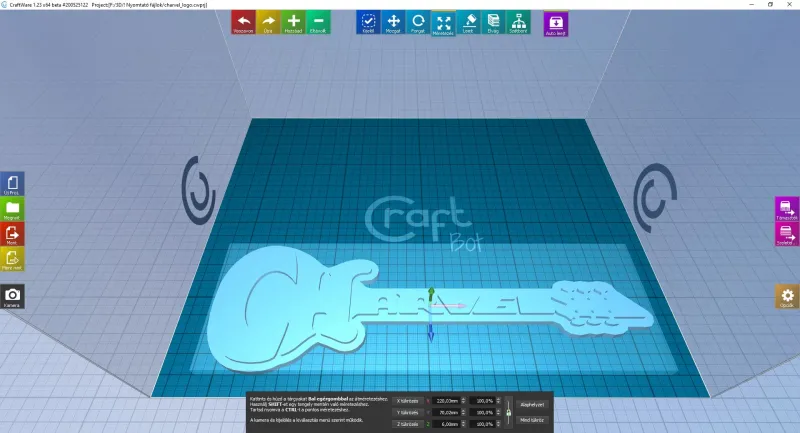800x433 pixels.
Task: Click the Y tükrözés mirror button
Action: (407, 413)
